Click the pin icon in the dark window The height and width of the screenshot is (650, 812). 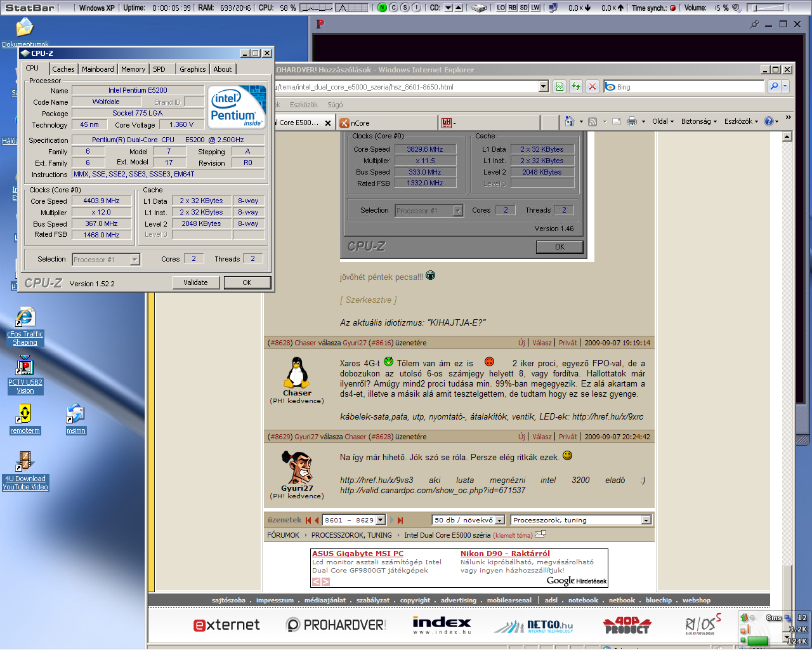pyautogui.click(x=754, y=24)
